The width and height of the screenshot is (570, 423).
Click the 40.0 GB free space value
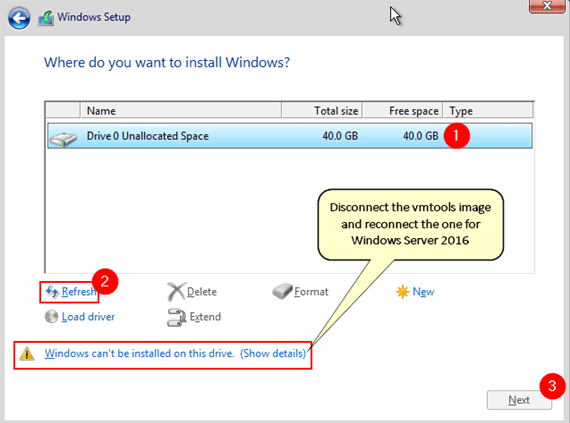point(421,136)
